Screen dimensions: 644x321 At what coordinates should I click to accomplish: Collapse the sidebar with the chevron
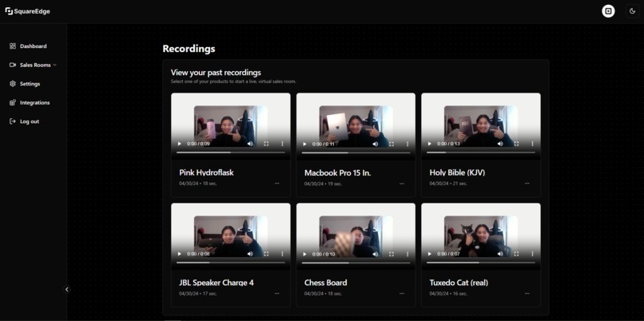coord(67,289)
